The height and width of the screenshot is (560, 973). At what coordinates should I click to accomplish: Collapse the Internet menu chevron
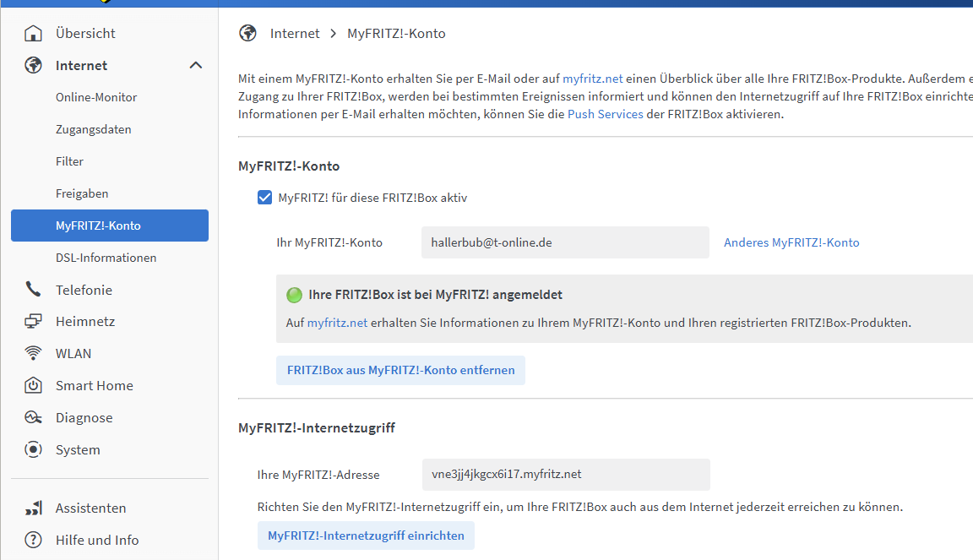pyautogui.click(x=196, y=66)
